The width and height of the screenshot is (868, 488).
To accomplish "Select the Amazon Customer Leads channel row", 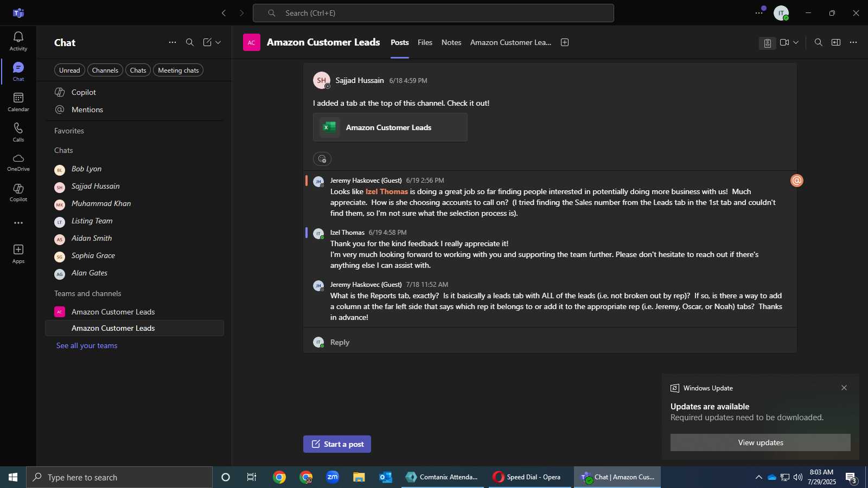I will (135, 328).
